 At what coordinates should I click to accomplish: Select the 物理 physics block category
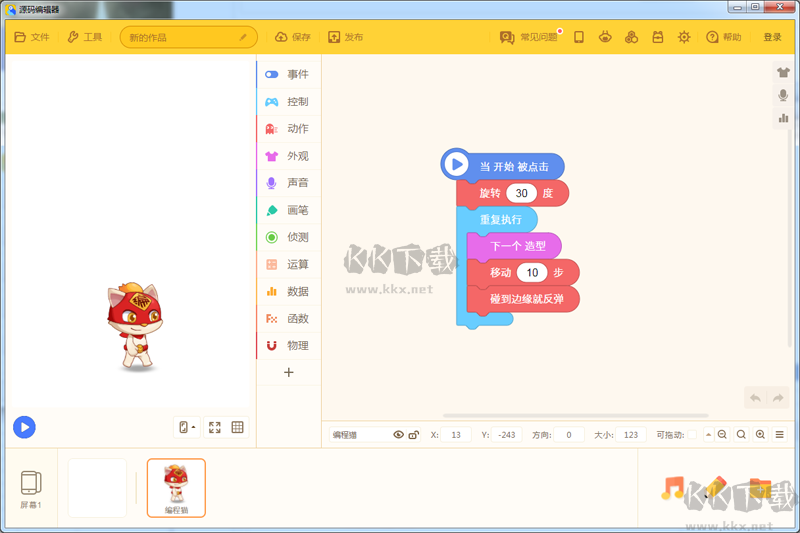coord(289,345)
